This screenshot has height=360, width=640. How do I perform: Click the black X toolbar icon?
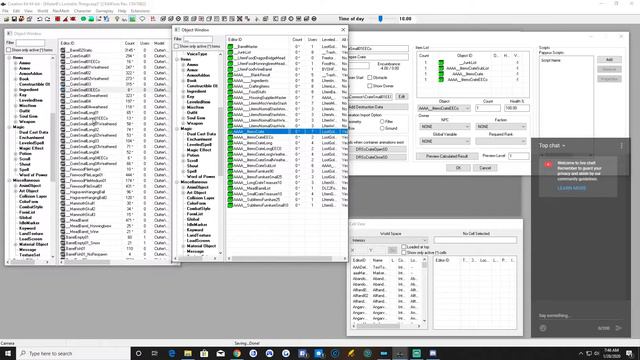(x=240, y=19)
